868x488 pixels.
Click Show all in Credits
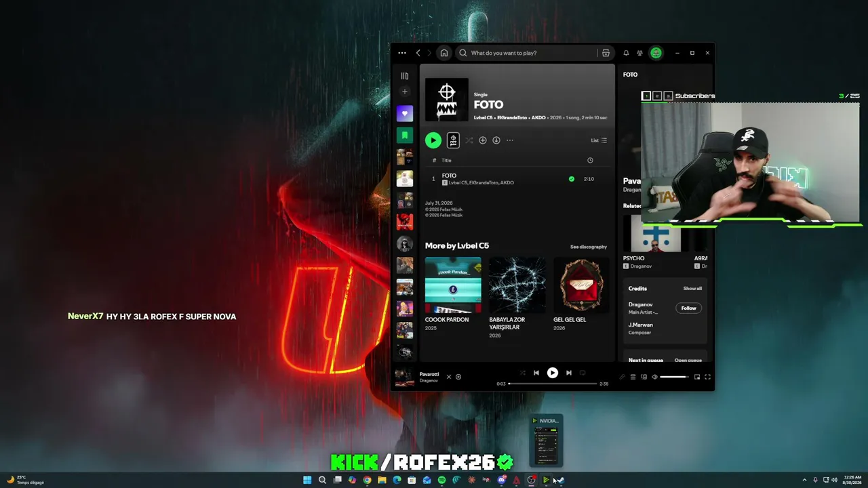pos(692,289)
